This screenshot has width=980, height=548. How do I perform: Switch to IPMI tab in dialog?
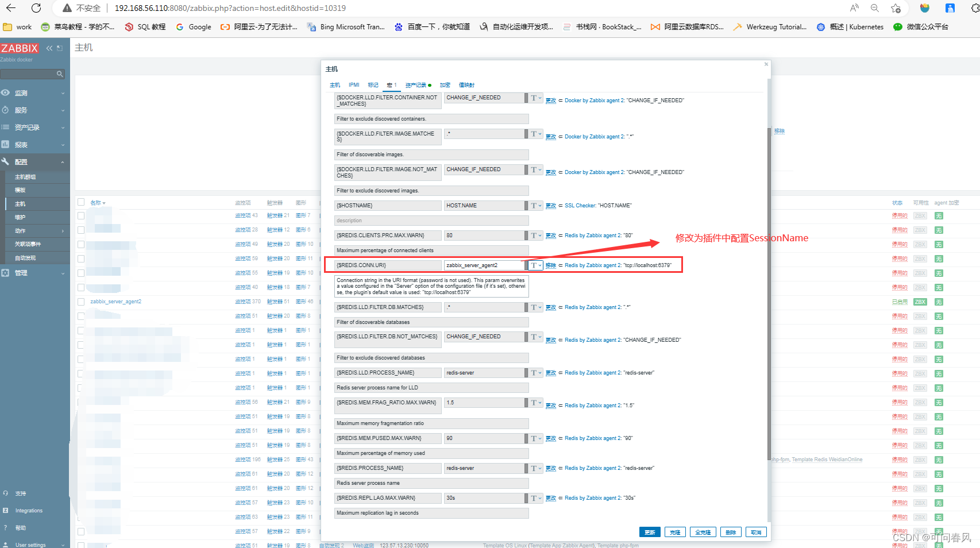click(354, 85)
